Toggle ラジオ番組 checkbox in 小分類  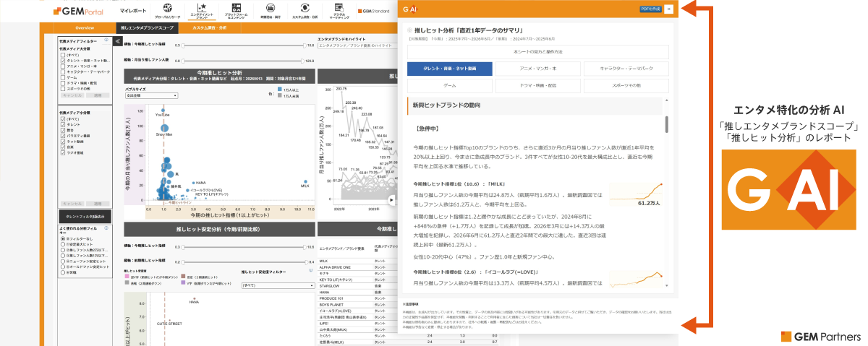(63, 152)
